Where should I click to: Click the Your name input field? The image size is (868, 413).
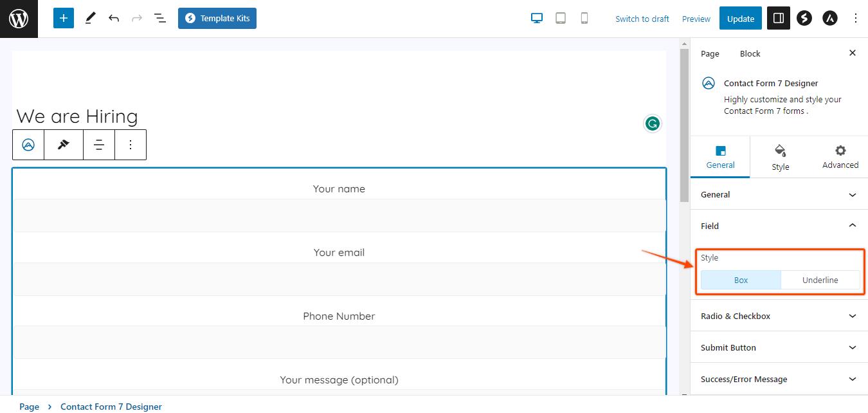339,216
